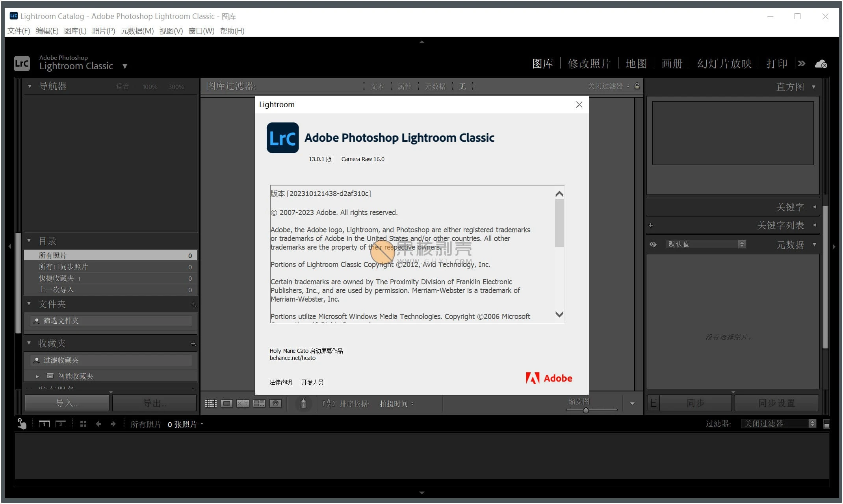Click the 同步设置 button
Viewport: 843px width, 504px height.
[776, 403]
